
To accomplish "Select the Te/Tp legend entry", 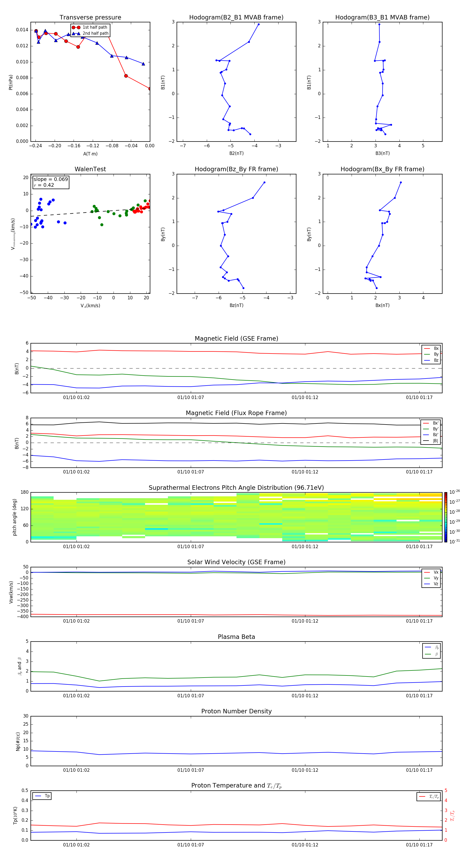I will (x=429, y=796).
